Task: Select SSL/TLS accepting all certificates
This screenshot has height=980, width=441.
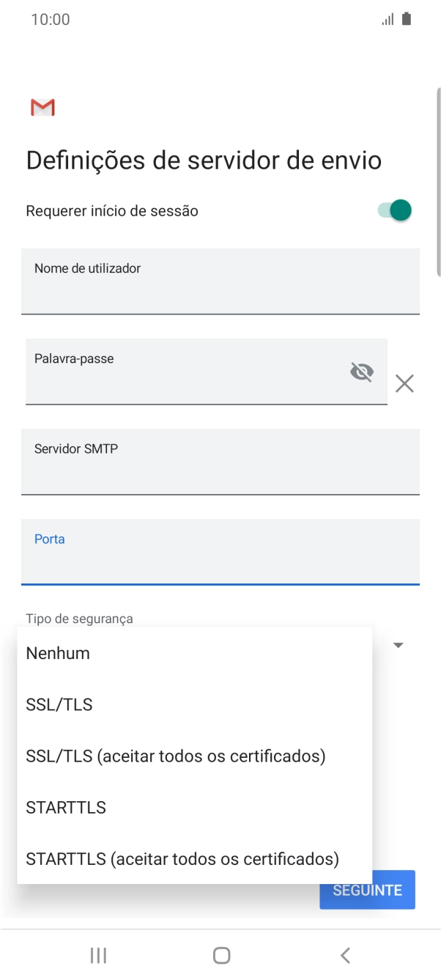Action: pos(175,756)
